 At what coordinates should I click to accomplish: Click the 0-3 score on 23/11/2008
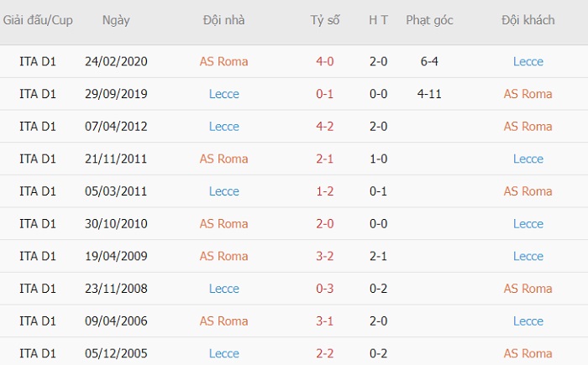tap(325, 289)
